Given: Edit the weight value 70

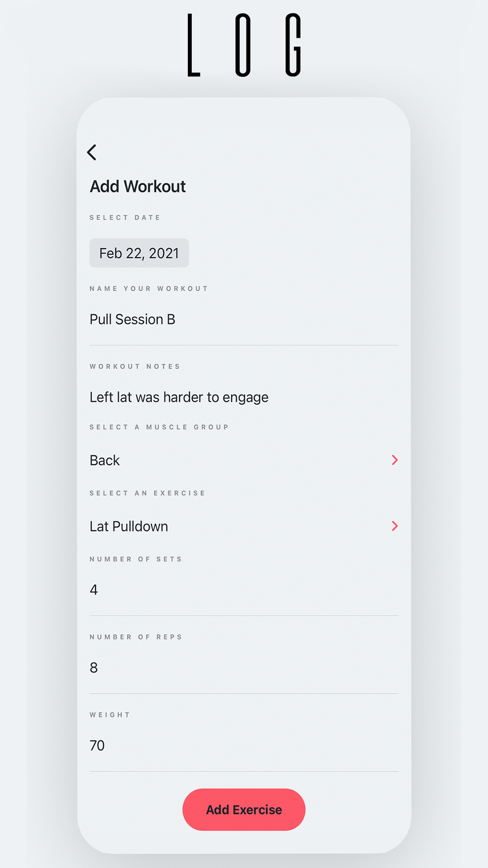Looking at the screenshot, I should [244, 745].
